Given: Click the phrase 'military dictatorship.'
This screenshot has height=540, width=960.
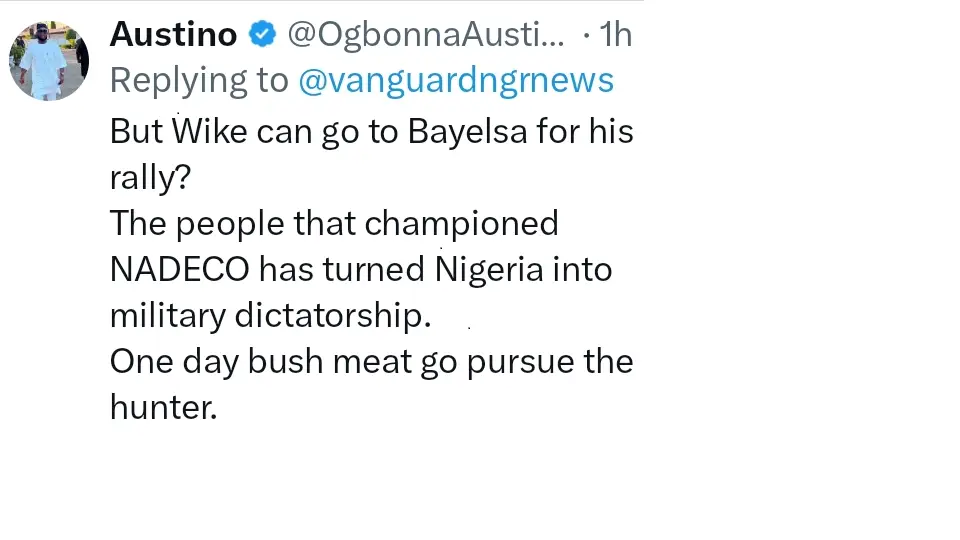Looking at the screenshot, I should point(270,315).
